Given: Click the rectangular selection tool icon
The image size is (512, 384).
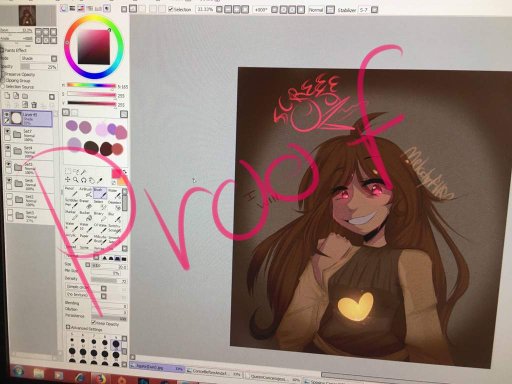Looking at the screenshot, I should click(68, 171).
